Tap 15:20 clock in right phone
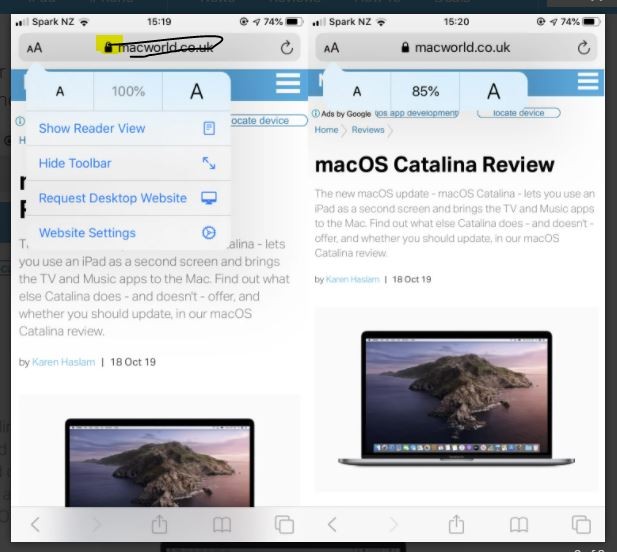This screenshot has height=552, width=617. point(456,22)
